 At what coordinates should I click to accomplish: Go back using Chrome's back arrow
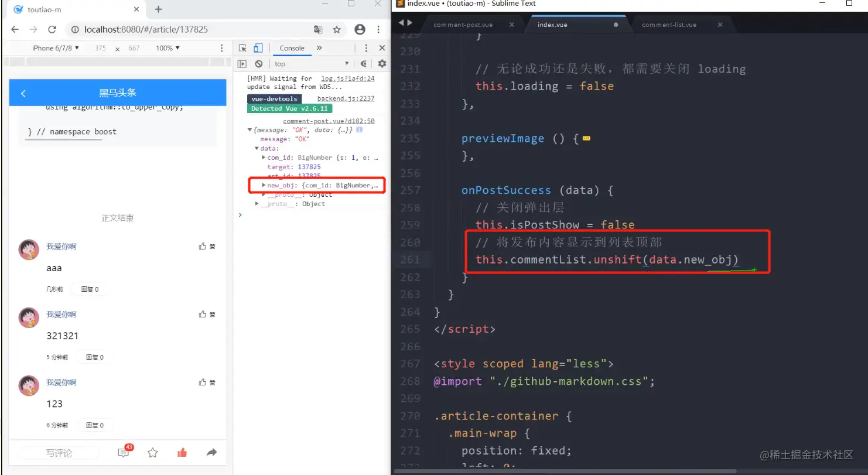[x=15, y=29]
